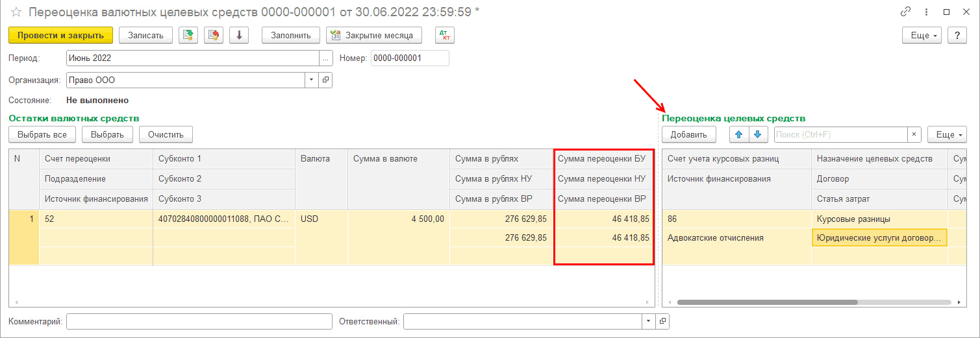980x338 pixels.
Task: Click the down arrow toolbar icon
Action: pos(239,35)
